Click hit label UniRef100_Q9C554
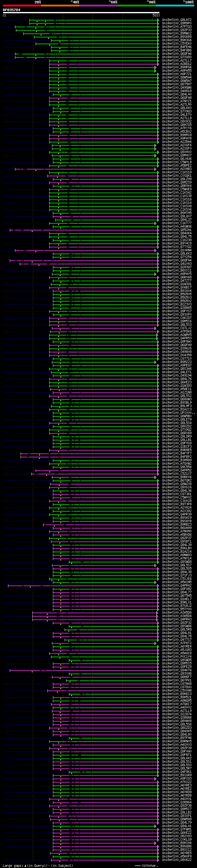The width and height of the screenshot is (197, 868). 177,467
